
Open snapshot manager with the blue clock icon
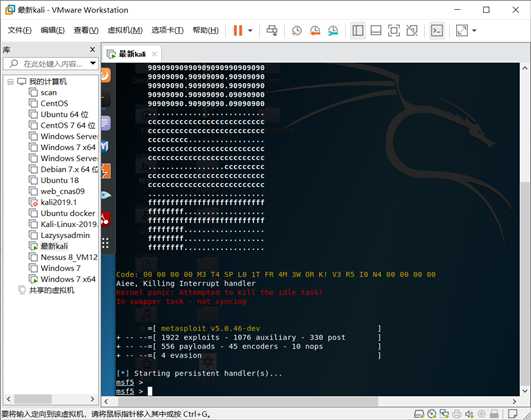(x=333, y=30)
